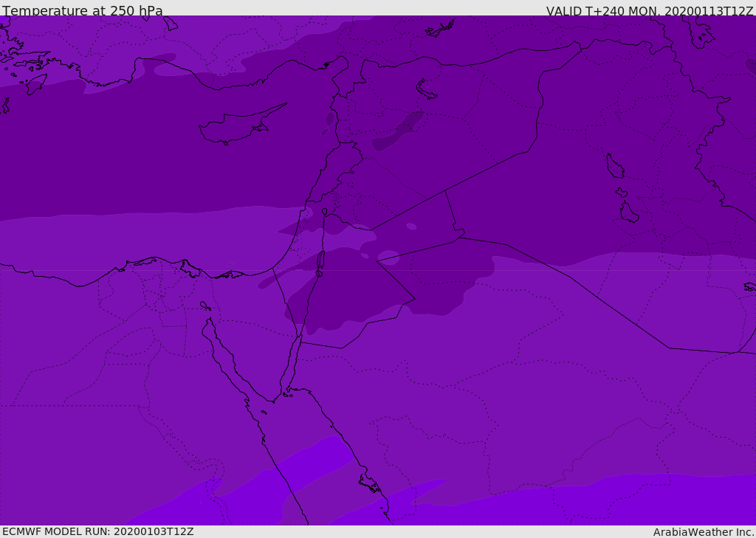Click the Dead Sea outline
This screenshot has width=756, height=538.
(x=320, y=261)
